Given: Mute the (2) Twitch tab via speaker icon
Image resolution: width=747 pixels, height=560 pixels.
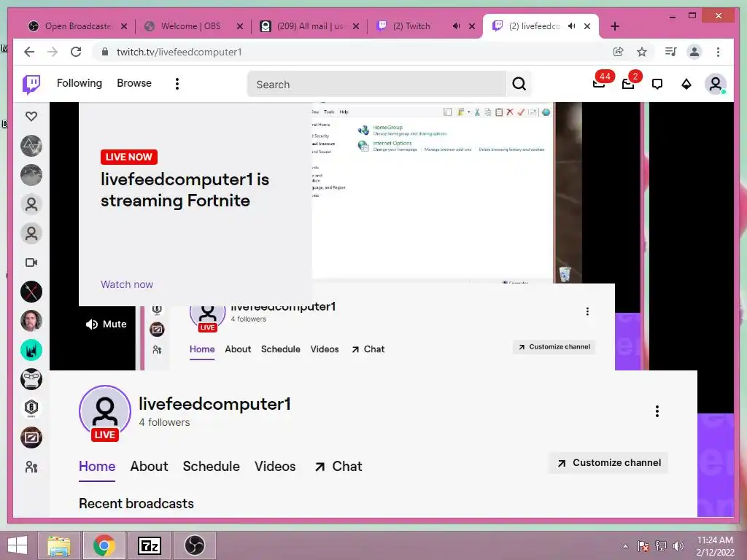Looking at the screenshot, I should pos(457,26).
